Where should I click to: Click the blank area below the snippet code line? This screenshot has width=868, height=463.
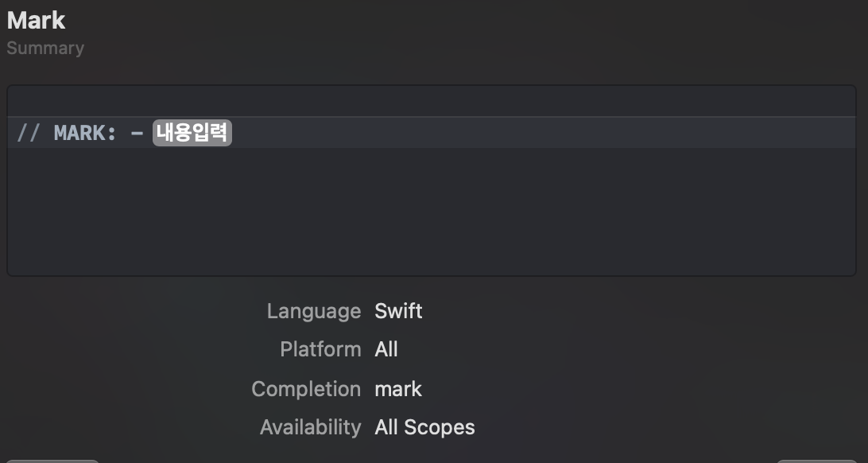[x=429, y=211]
